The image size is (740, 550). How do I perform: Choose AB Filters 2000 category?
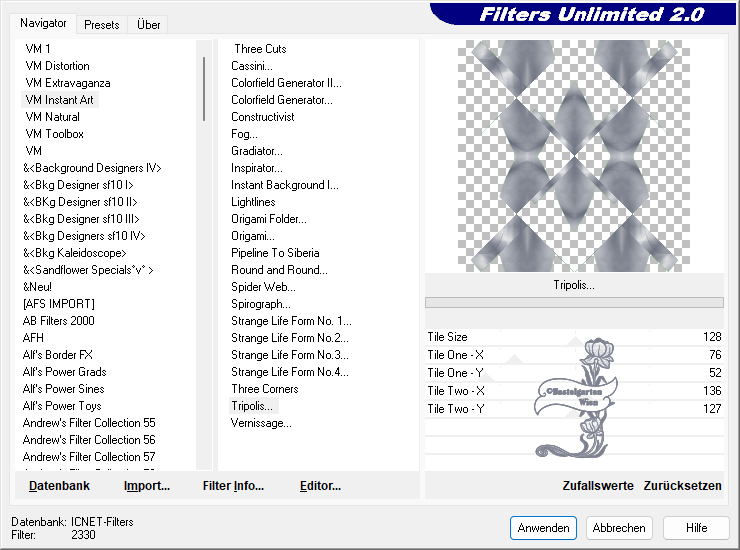[59, 321]
